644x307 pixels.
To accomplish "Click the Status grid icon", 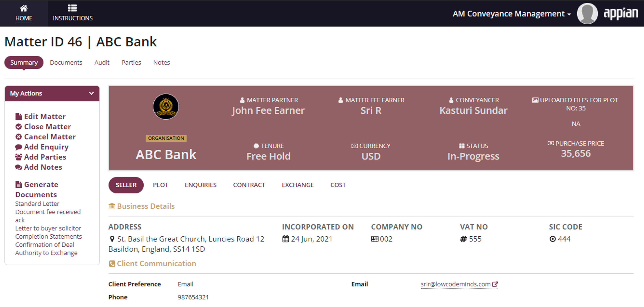I will (462, 146).
